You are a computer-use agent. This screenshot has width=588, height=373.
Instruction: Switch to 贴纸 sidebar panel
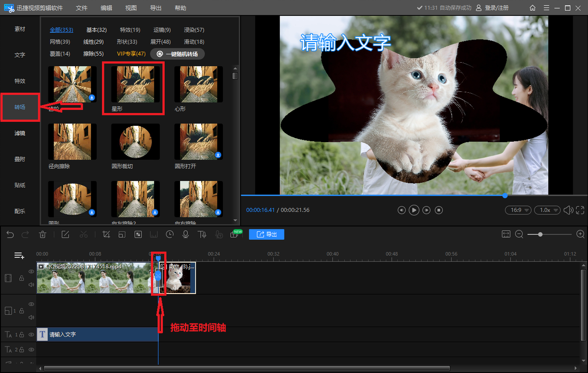20,185
